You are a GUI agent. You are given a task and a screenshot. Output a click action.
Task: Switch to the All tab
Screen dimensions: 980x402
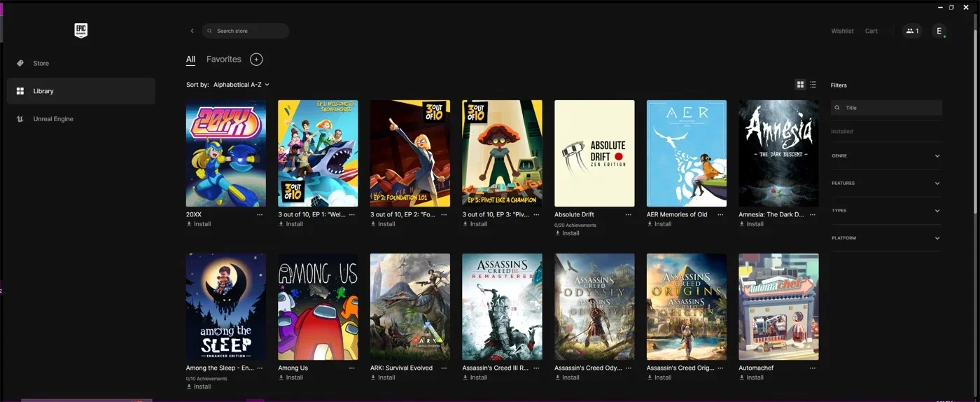point(190,60)
